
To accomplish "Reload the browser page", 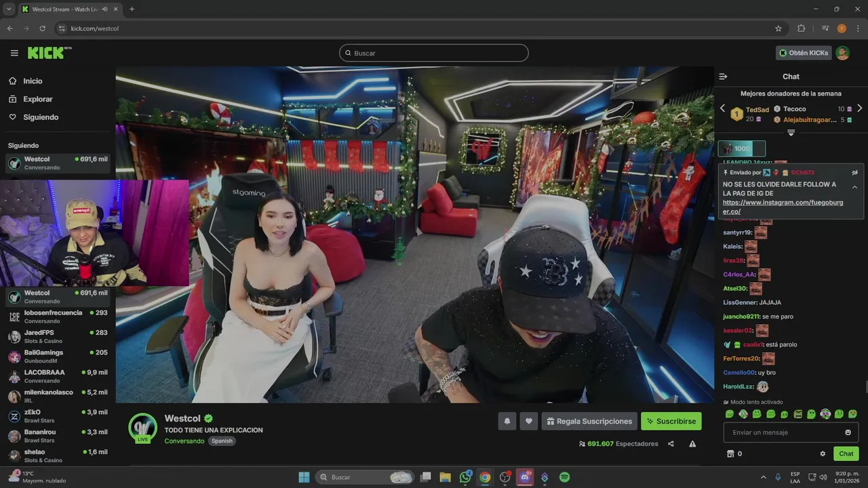I will click(42, 28).
